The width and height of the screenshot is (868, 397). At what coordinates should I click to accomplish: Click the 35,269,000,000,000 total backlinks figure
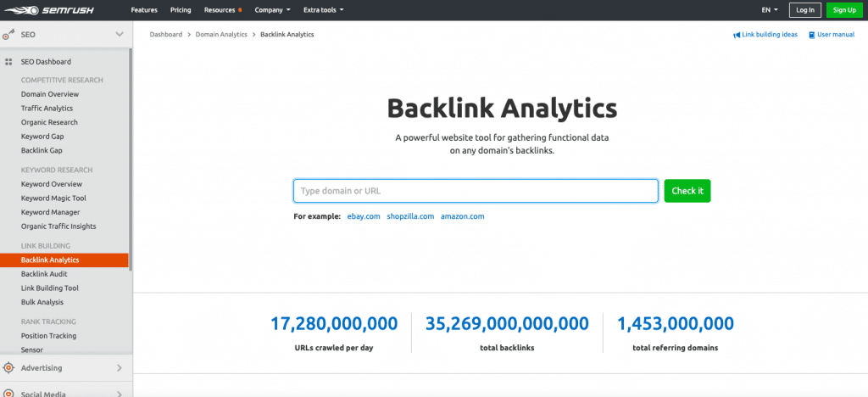507,323
